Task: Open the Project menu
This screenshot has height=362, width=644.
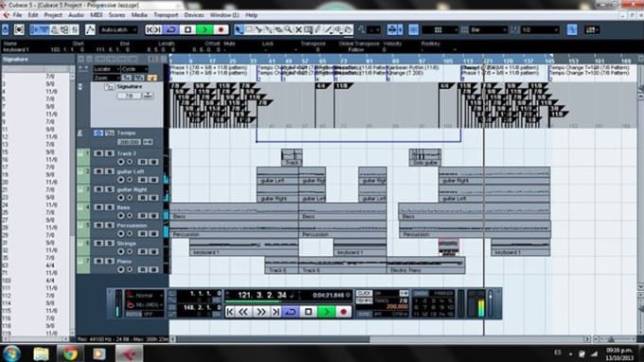Action: pyautogui.click(x=53, y=15)
